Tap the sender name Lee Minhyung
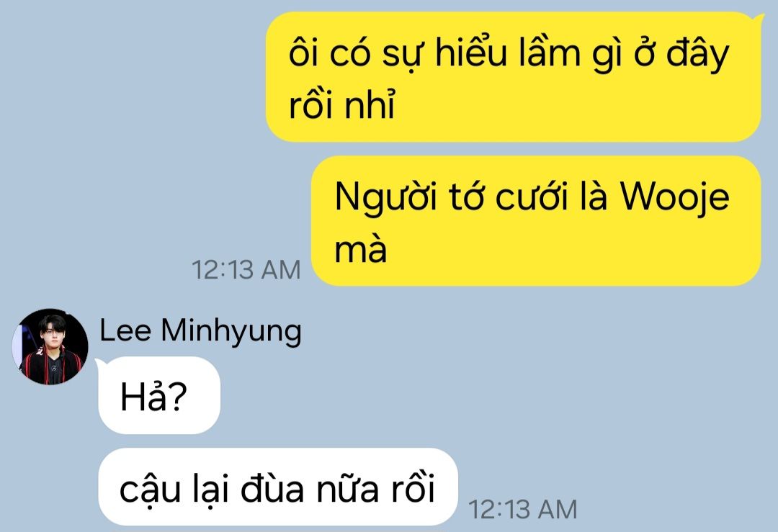Viewport: 778px width, 532px height. (200, 330)
